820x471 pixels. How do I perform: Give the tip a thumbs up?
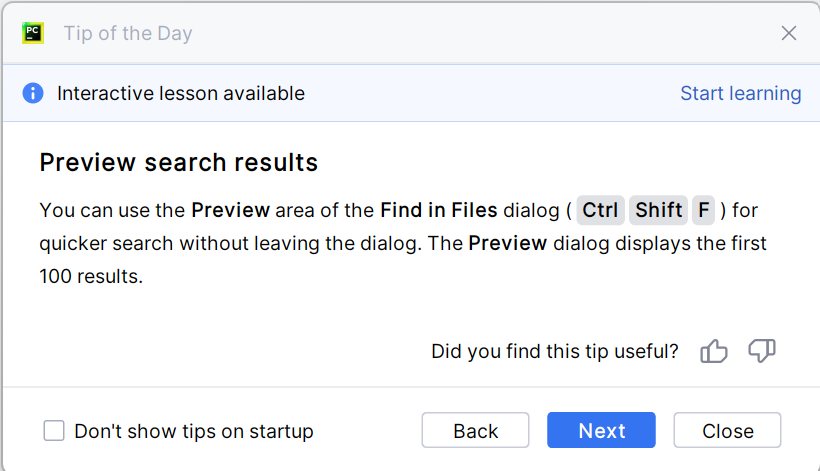pos(714,351)
